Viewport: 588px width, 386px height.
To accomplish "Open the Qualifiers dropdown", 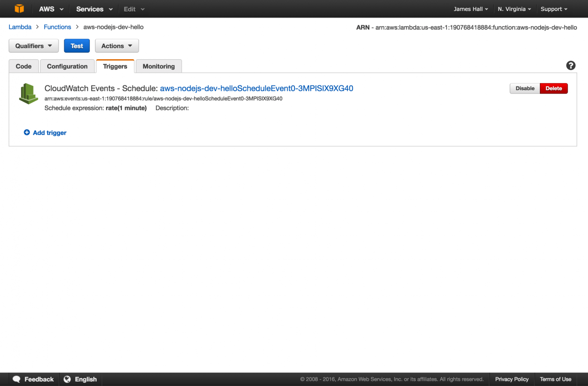I will 33,46.
